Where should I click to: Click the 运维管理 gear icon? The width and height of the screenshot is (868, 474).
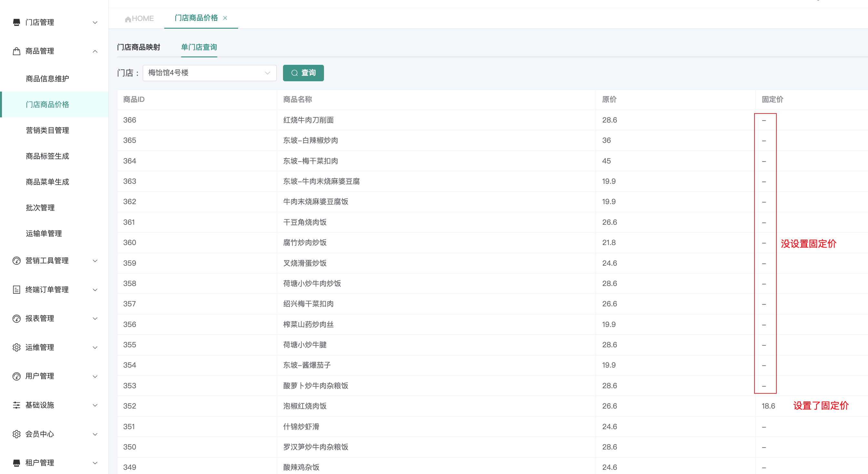point(16,347)
